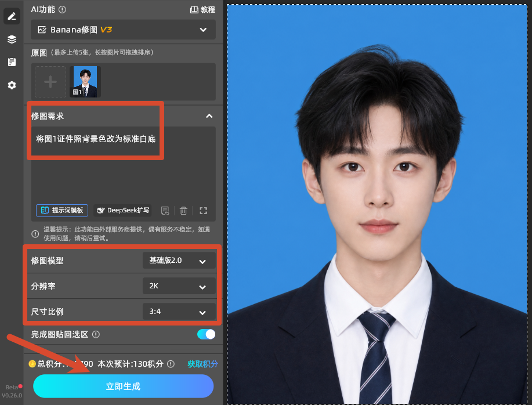Click the 立即生成 button

point(123,386)
